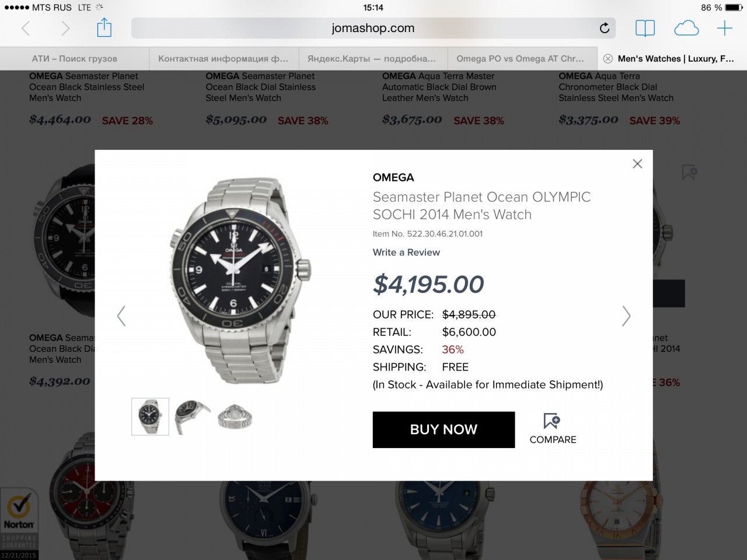
Task: Select the third watch back thumbnail
Action: click(235, 416)
